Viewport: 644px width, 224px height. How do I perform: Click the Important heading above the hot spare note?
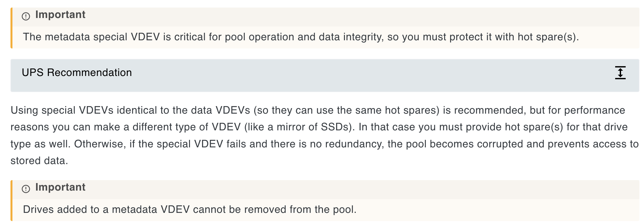60,15
